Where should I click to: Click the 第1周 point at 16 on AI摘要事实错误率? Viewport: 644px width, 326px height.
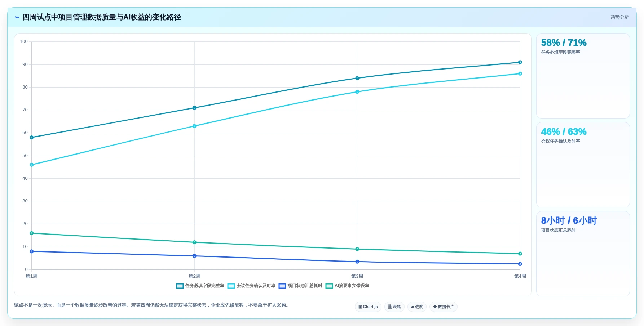click(32, 233)
